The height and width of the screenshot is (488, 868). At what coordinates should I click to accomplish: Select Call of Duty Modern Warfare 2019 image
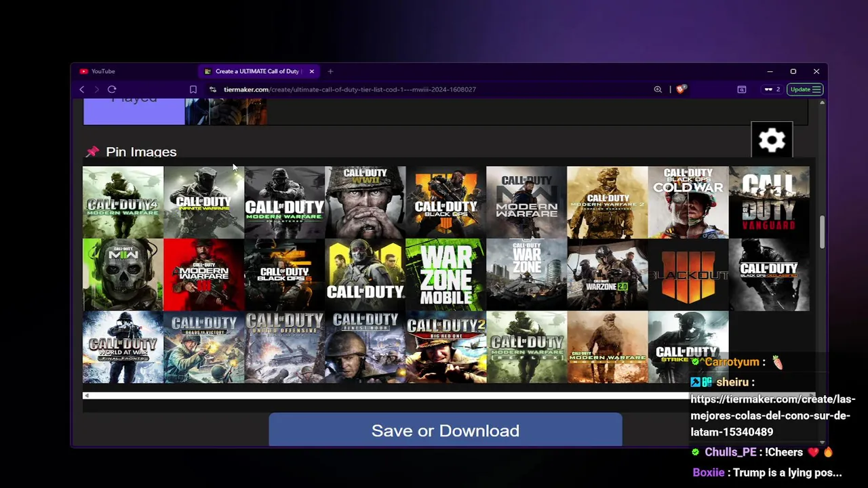pos(526,202)
